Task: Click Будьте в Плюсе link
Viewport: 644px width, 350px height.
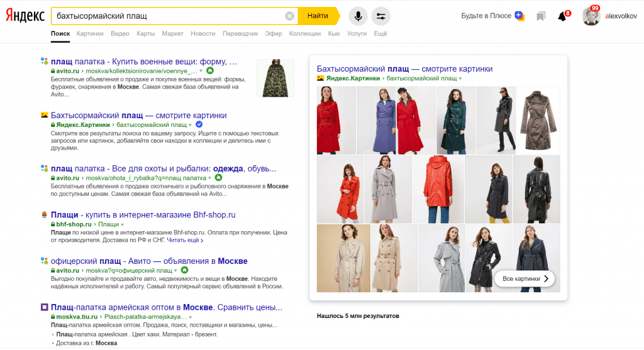Action: click(486, 16)
